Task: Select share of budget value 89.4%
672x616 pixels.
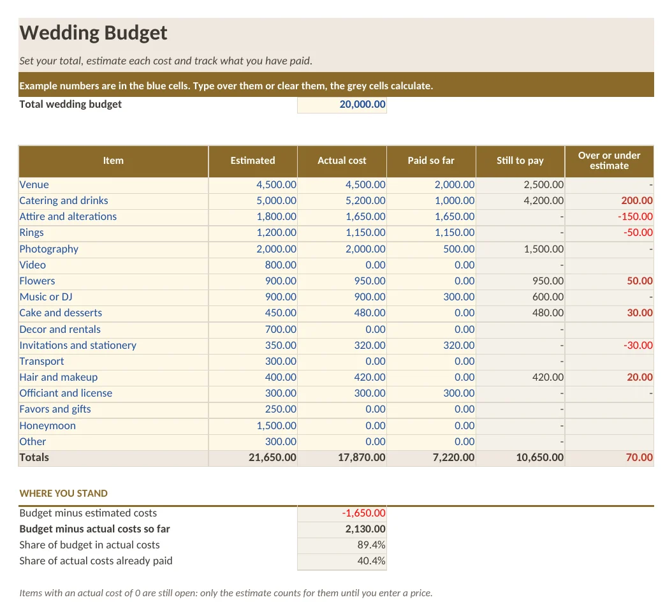Action: pos(342,545)
